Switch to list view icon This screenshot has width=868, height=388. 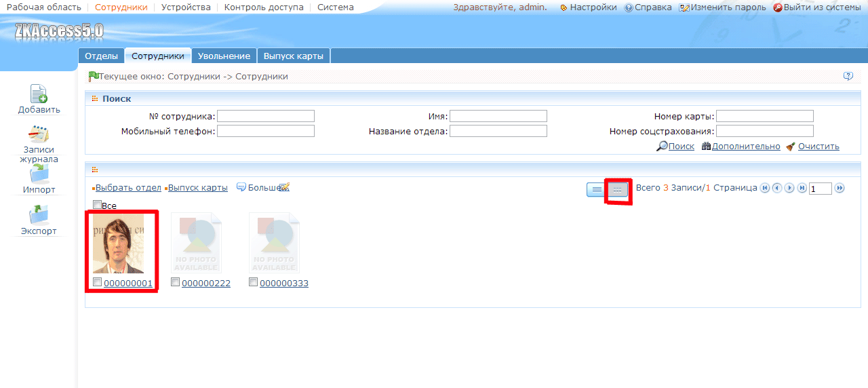tap(597, 190)
